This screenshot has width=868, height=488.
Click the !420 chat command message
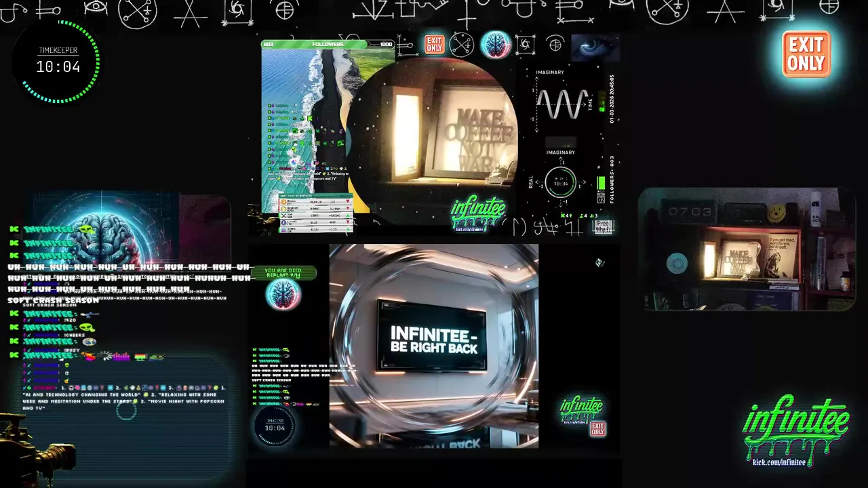tap(70, 320)
